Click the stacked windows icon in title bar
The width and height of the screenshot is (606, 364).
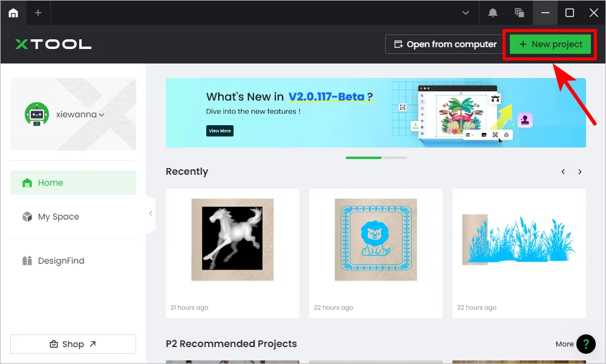tap(520, 13)
